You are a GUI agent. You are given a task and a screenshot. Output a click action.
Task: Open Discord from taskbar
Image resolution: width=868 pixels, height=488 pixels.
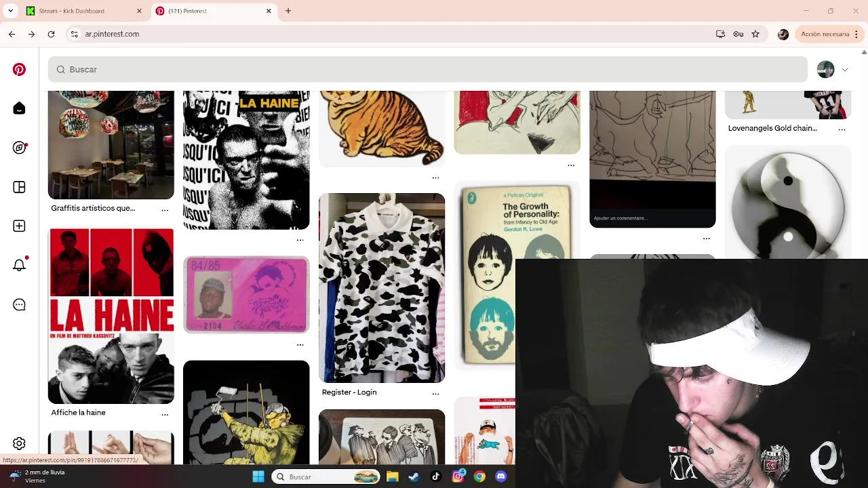(x=501, y=476)
